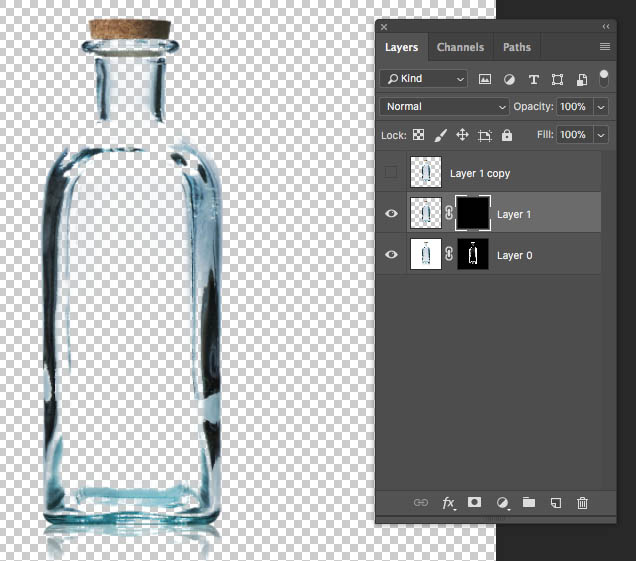Click the Layer 1 name text

coord(514,214)
